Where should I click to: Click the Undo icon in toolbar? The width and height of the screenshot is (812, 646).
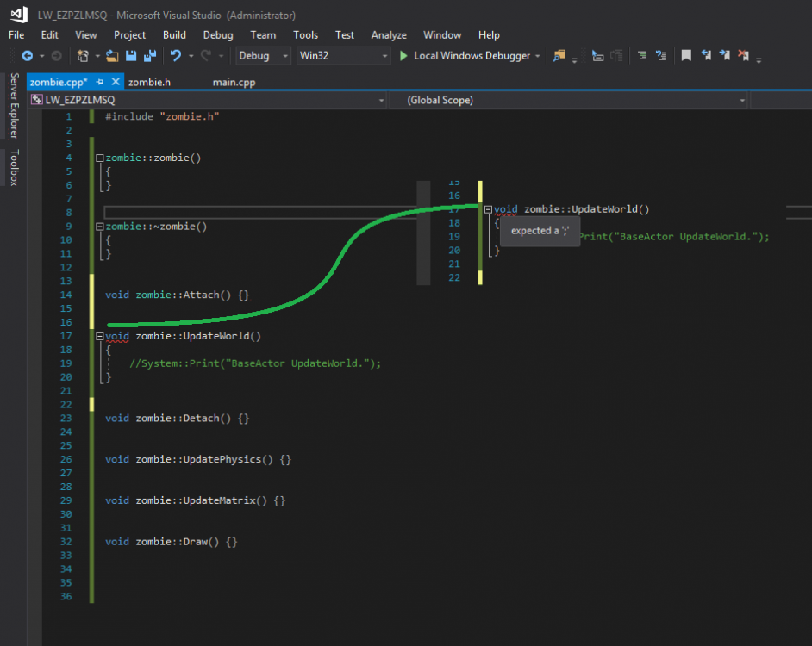point(176,56)
